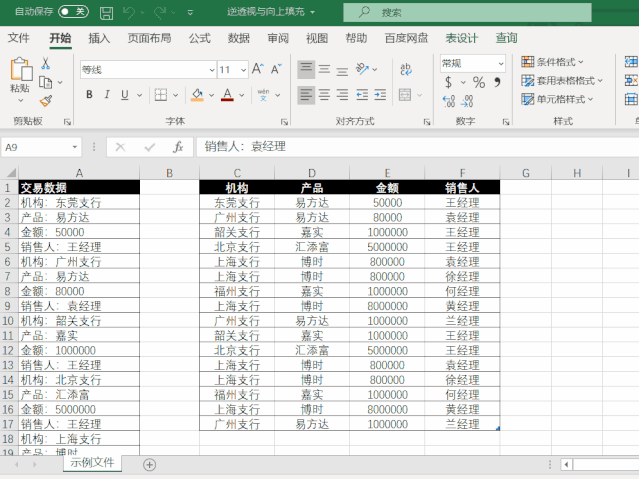Click the Fill Color bucket swatch
The height and width of the screenshot is (479, 639).
[197, 95]
